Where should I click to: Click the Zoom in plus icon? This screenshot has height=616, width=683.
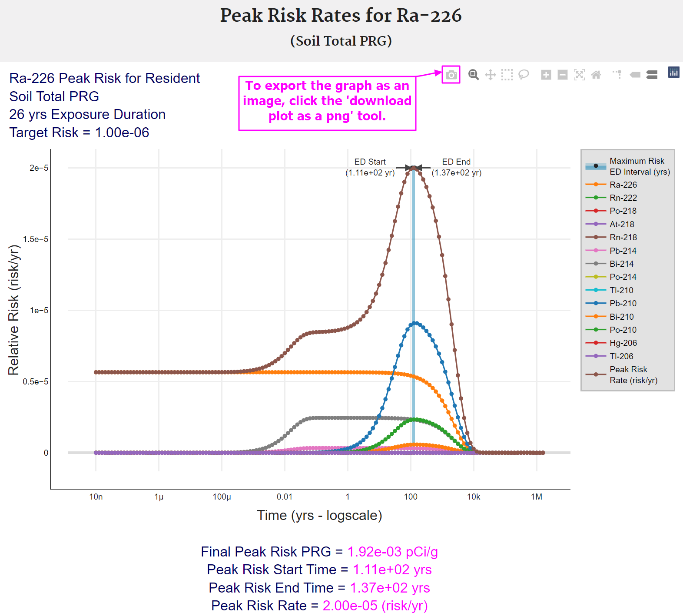pos(546,75)
